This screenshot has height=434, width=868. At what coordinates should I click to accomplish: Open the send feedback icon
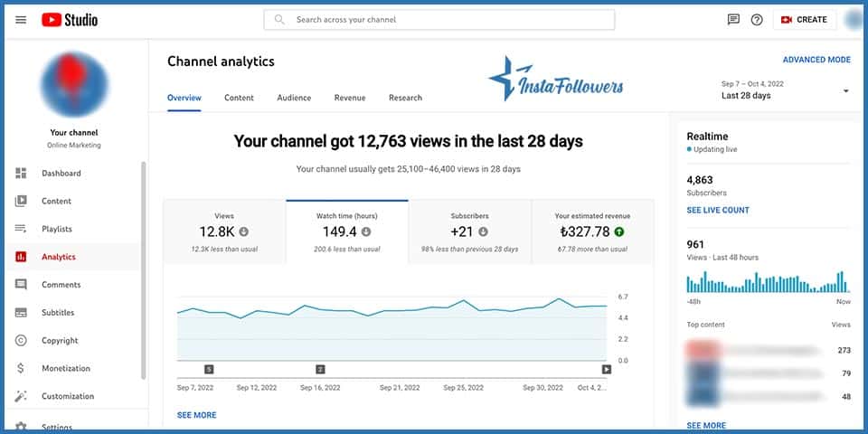point(733,20)
